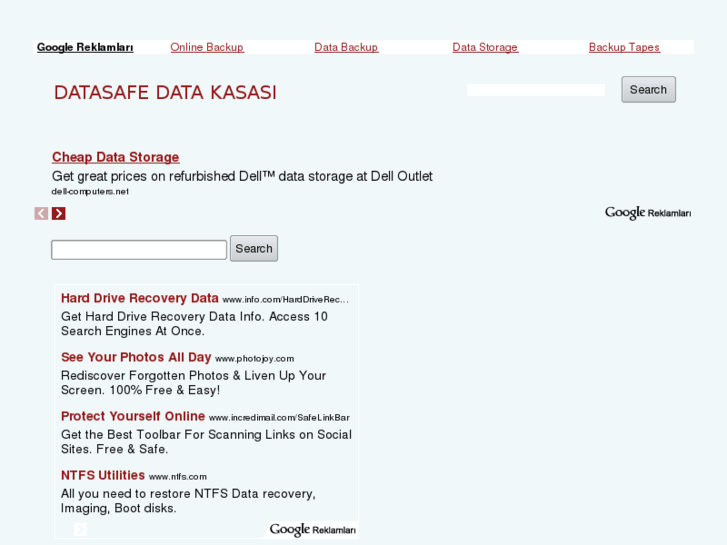
Task: Click the www.incredimail.com/SafeLinkBar URL
Action: (x=279, y=417)
